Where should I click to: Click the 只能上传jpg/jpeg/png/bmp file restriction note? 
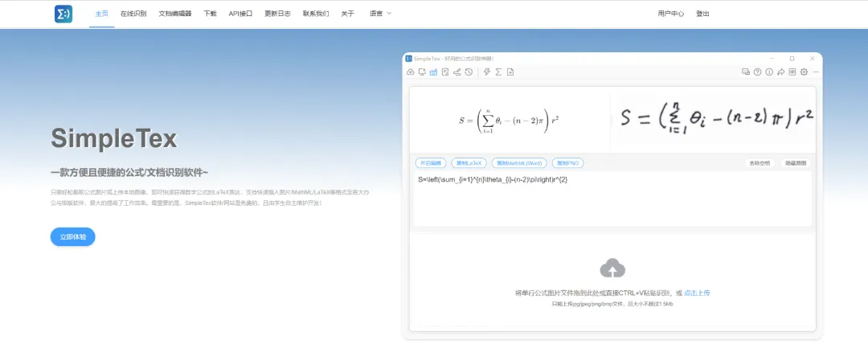click(612, 305)
